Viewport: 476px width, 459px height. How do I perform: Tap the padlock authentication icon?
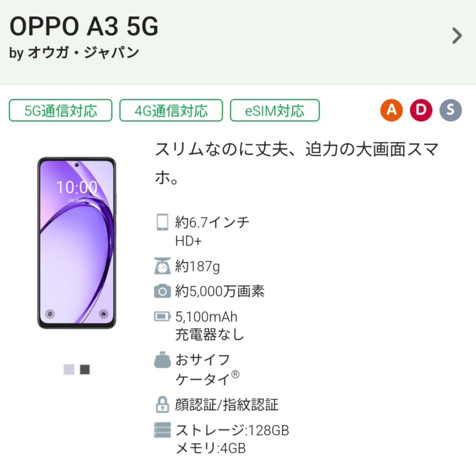(x=162, y=405)
